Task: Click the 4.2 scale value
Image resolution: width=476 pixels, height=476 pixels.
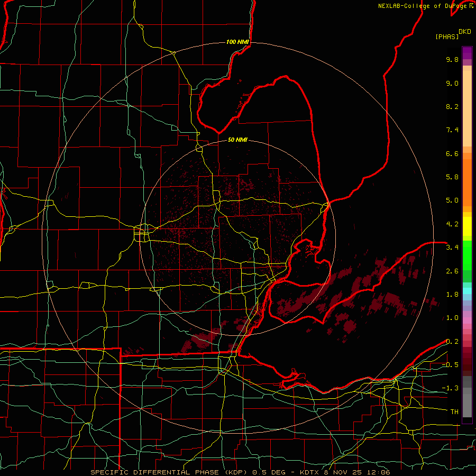Action: 452,224
